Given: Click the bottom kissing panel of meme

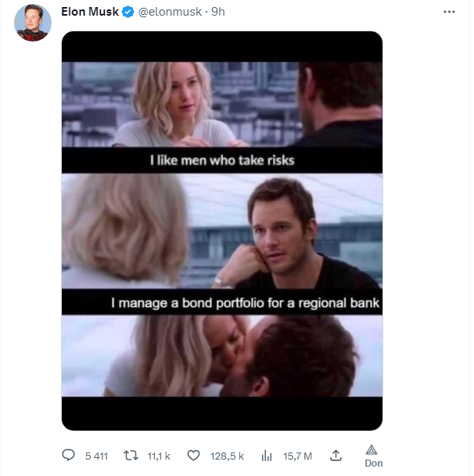Looking at the screenshot, I should (x=221, y=356).
